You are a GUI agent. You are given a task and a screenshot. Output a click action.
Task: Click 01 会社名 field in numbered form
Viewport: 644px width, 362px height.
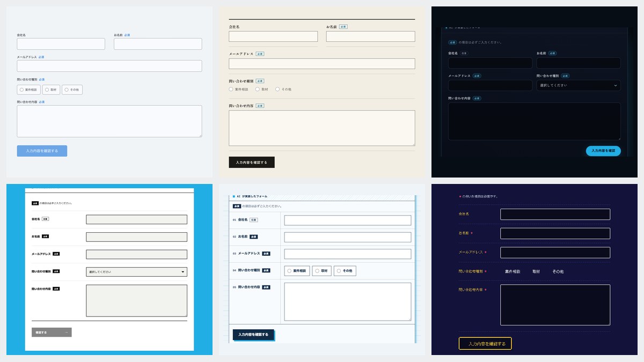(348, 220)
